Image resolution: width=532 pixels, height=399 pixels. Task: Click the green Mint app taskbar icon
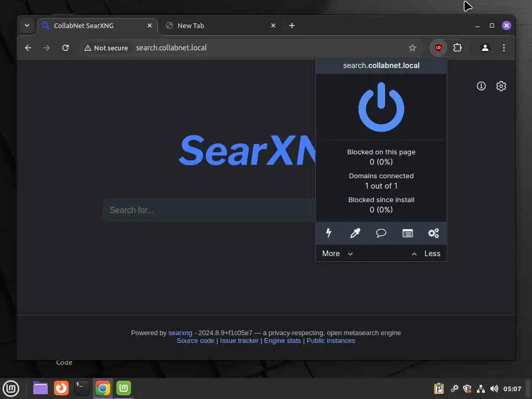pos(124,388)
